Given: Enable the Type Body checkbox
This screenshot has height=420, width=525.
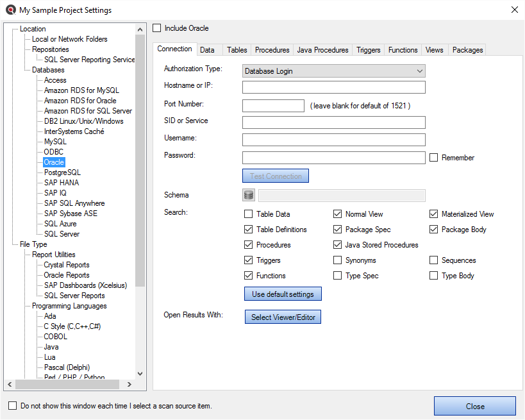Looking at the screenshot, I should (x=433, y=276).
